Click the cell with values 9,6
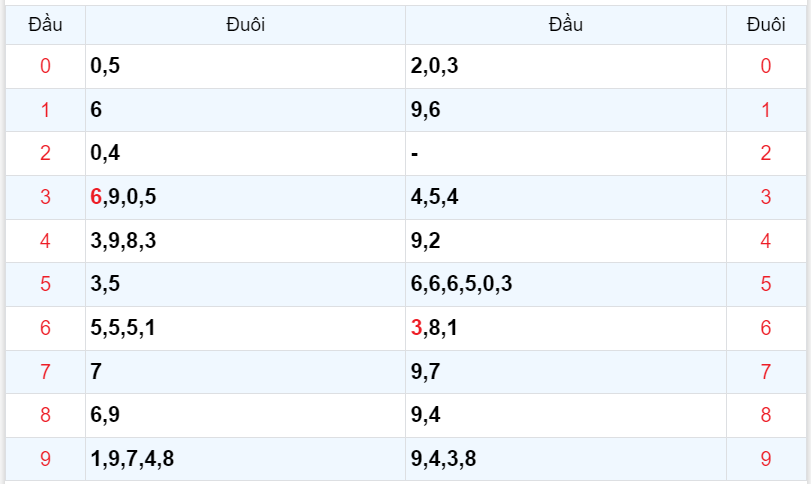This screenshot has height=484, width=811. pos(425,110)
